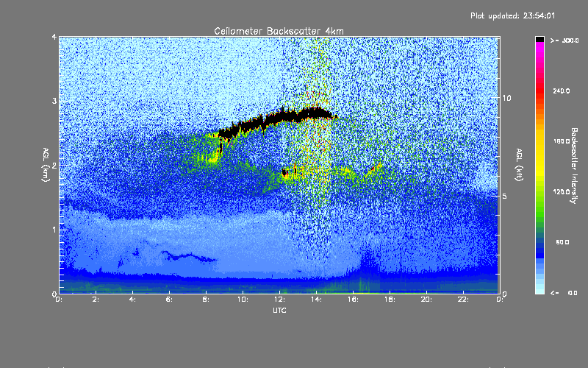This screenshot has width=588, height=368.
Task: Click the 'Plot updated: 23:54:01' timestamp
Action: [x=512, y=15]
